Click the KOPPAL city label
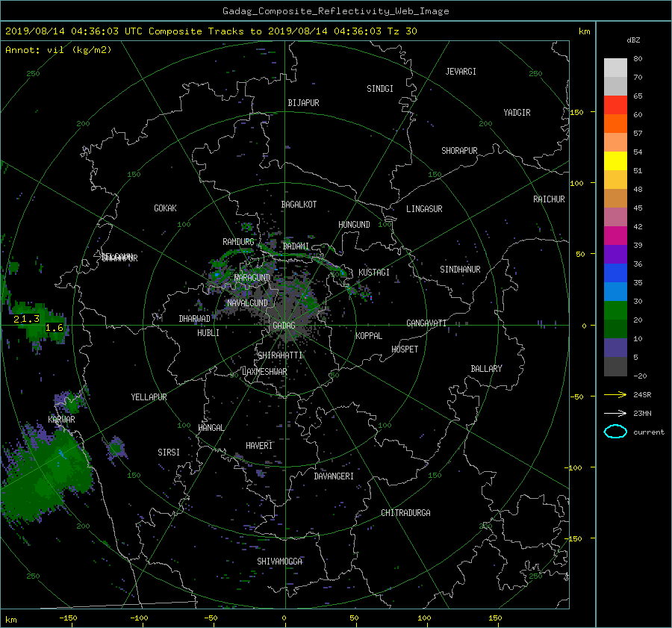Image resolution: width=672 pixels, height=628 pixels. point(369,336)
